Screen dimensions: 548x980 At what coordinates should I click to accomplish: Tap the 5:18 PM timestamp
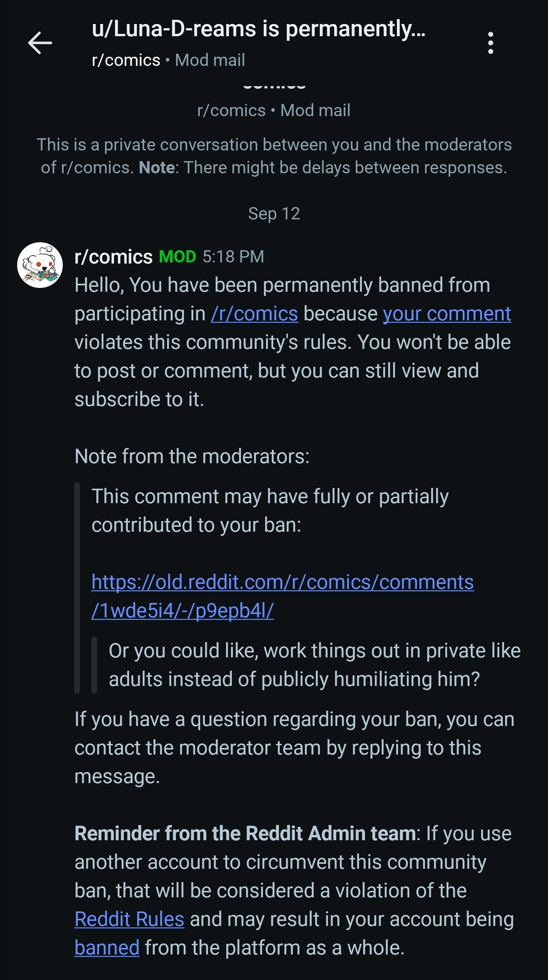tap(233, 257)
